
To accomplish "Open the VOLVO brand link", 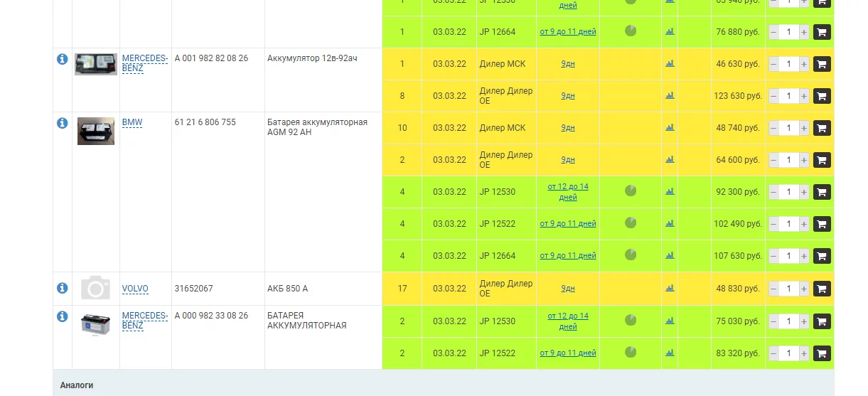I will coord(135,289).
